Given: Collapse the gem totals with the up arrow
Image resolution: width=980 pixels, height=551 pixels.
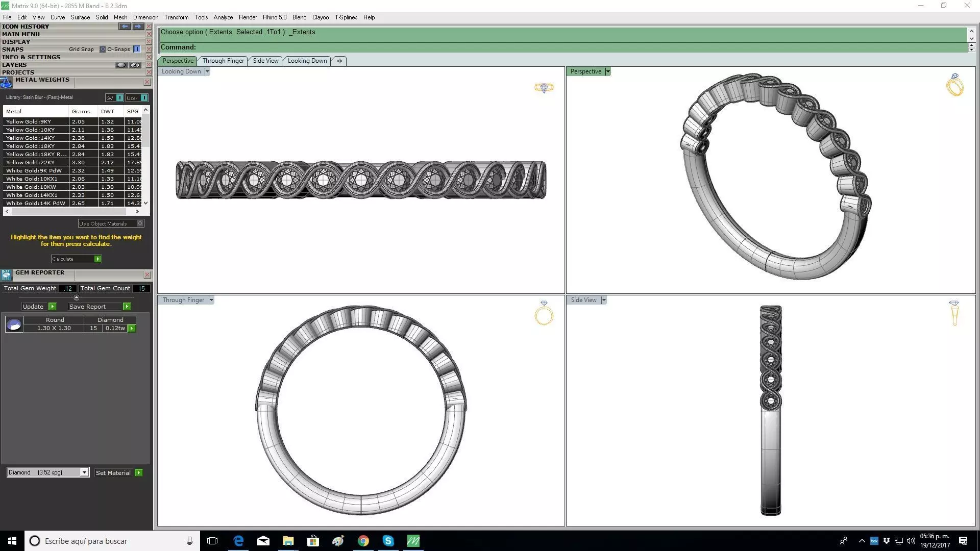Looking at the screenshot, I should (x=77, y=297).
